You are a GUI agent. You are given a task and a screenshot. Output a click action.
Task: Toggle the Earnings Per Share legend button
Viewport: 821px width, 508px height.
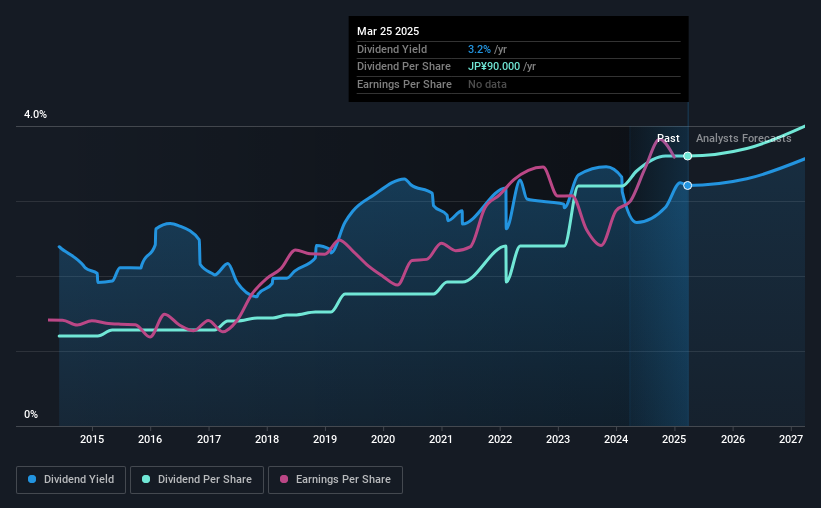pos(335,480)
